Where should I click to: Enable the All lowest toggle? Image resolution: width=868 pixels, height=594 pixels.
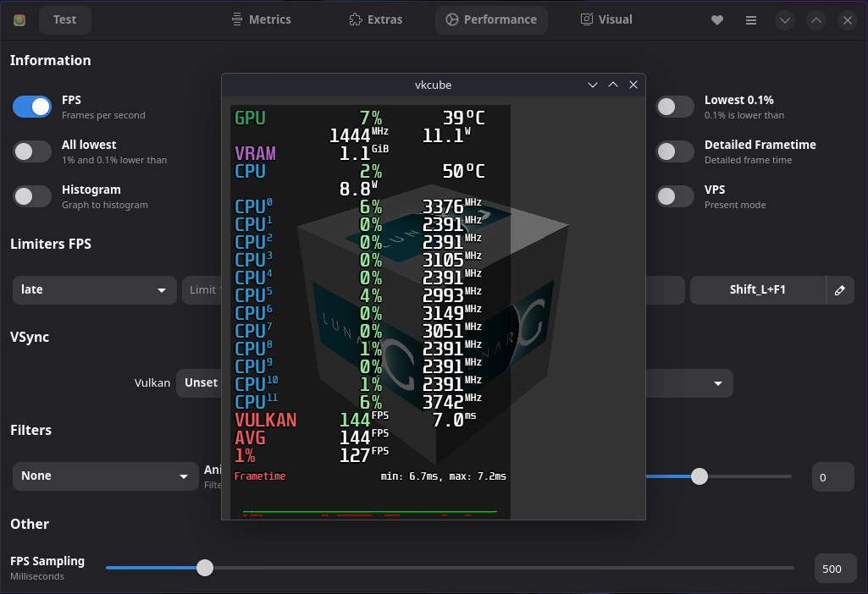tap(32, 151)
